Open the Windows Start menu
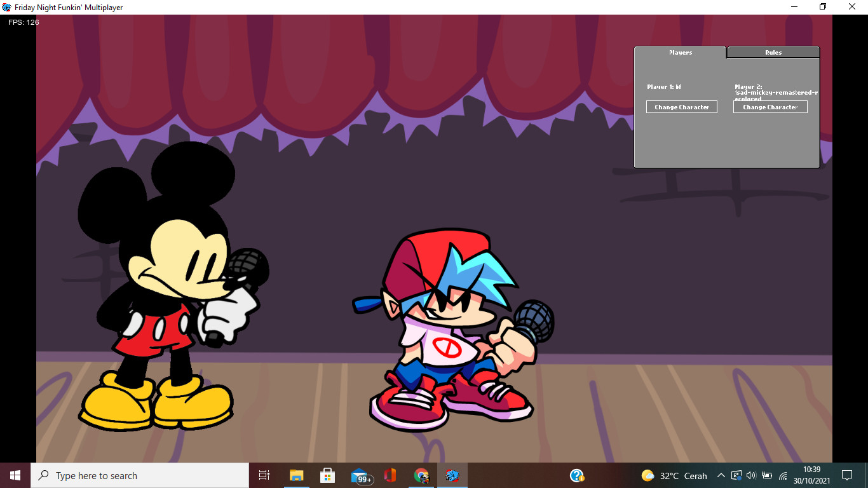 click(15, 475)
